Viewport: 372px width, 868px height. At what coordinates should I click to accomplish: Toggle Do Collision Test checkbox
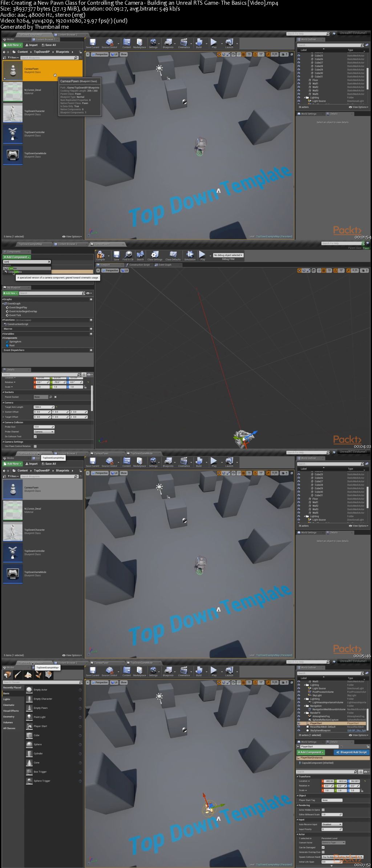click(x=35, y=437)
